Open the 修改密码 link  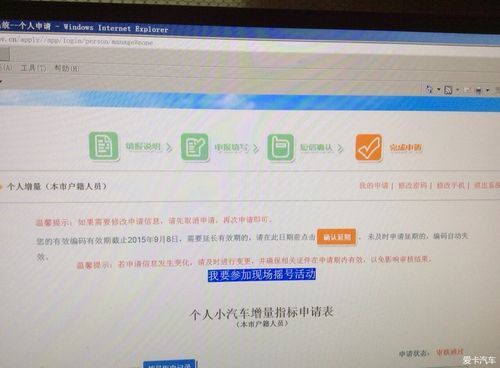pyautogui.click(x=413, y=185)
